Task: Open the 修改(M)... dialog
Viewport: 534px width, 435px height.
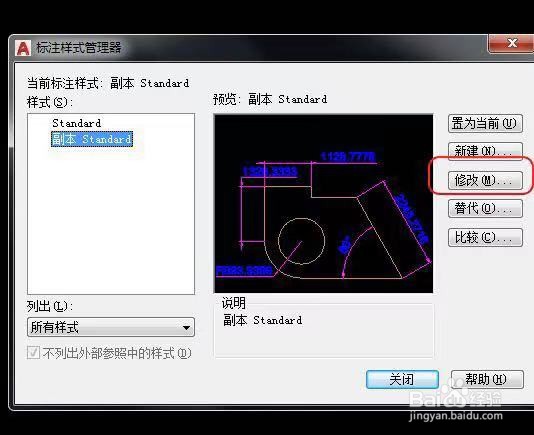Action: coord(485,180)
